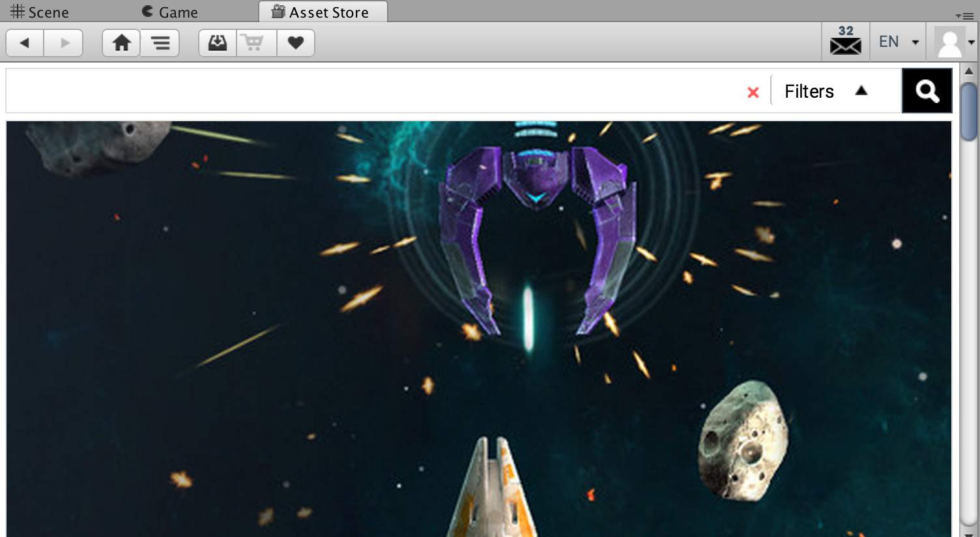
Task: Open the EN language dropdown
Action: (x=899, y=42)
